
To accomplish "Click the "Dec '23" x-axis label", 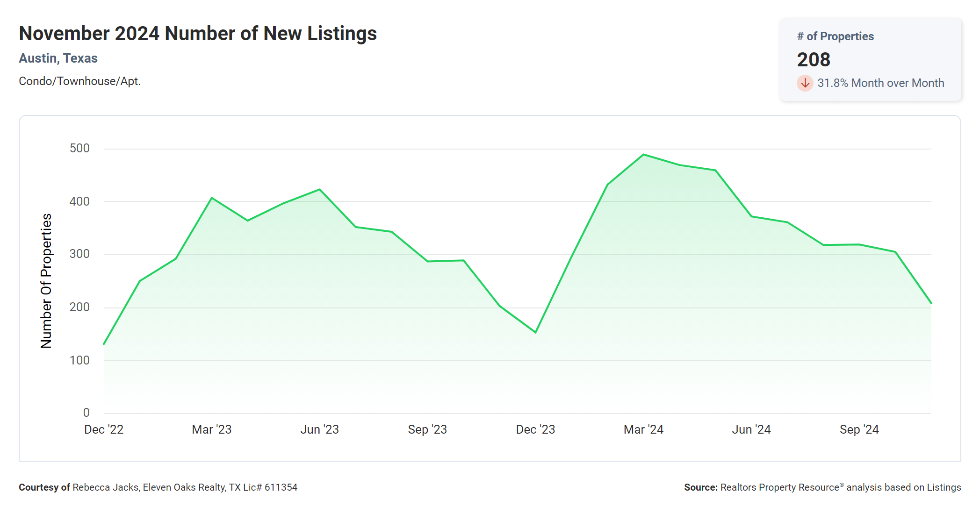I will [535, 429].
